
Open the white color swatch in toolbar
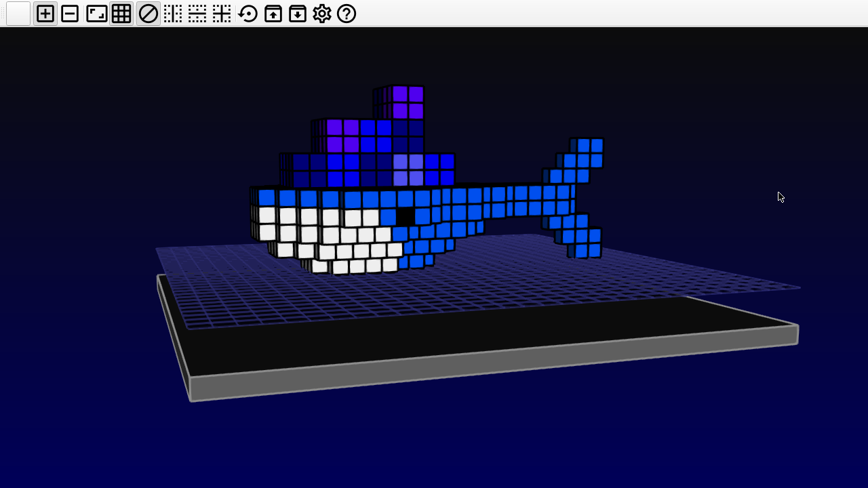pos(18,14)
